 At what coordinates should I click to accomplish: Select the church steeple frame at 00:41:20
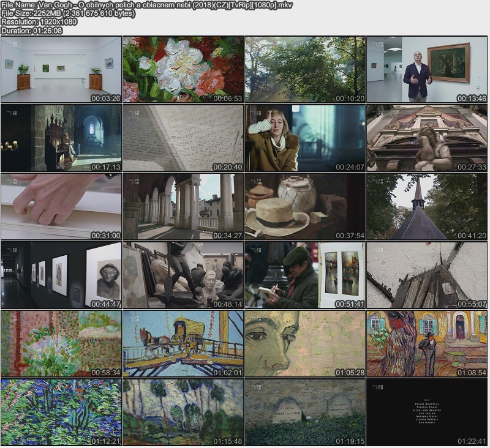click(x=427, y=206)
